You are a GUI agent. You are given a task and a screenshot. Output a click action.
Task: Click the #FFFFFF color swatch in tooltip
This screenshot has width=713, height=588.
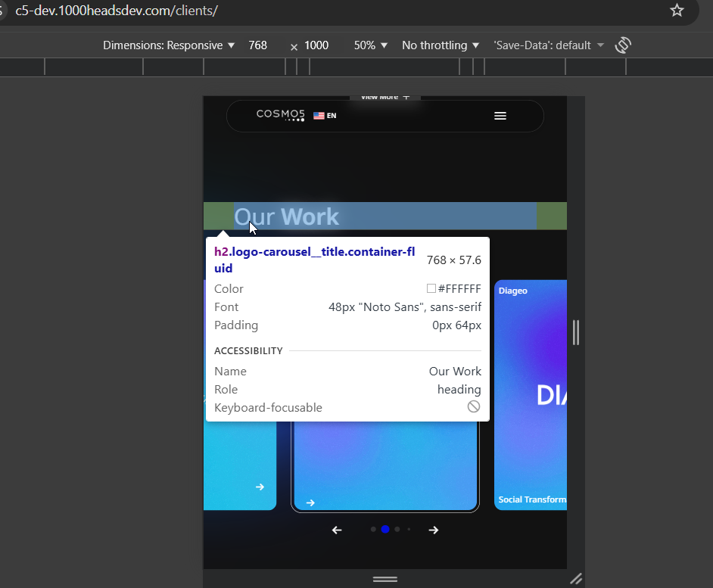[x=431, y=288]
